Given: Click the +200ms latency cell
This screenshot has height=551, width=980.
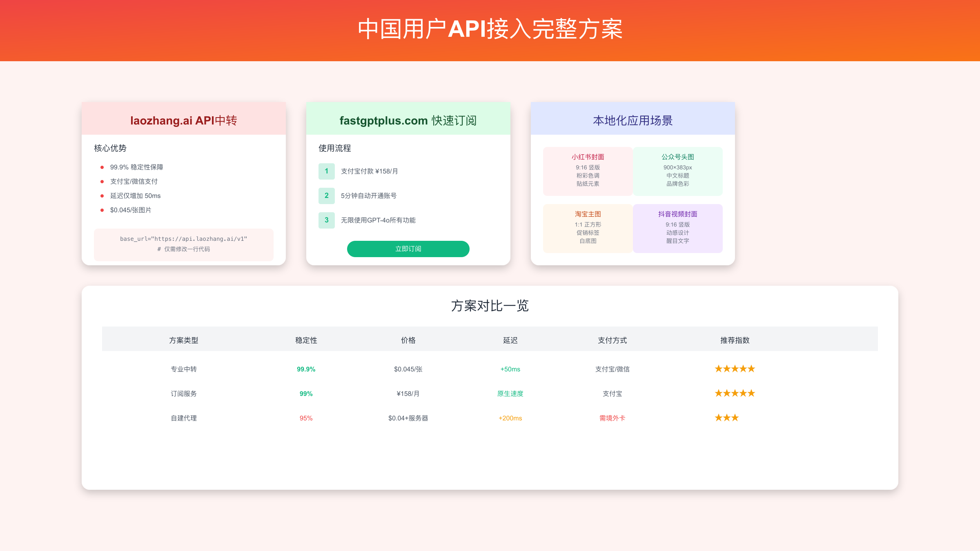Looking at the screenshot, I should pyautogui.click(x=510, y=418).
